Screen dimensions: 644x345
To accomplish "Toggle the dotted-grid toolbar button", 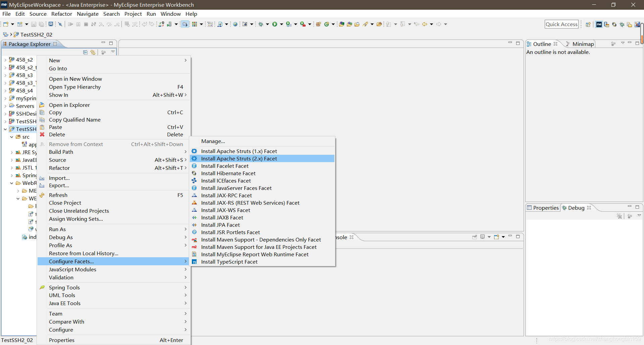I will click(210, 24).
